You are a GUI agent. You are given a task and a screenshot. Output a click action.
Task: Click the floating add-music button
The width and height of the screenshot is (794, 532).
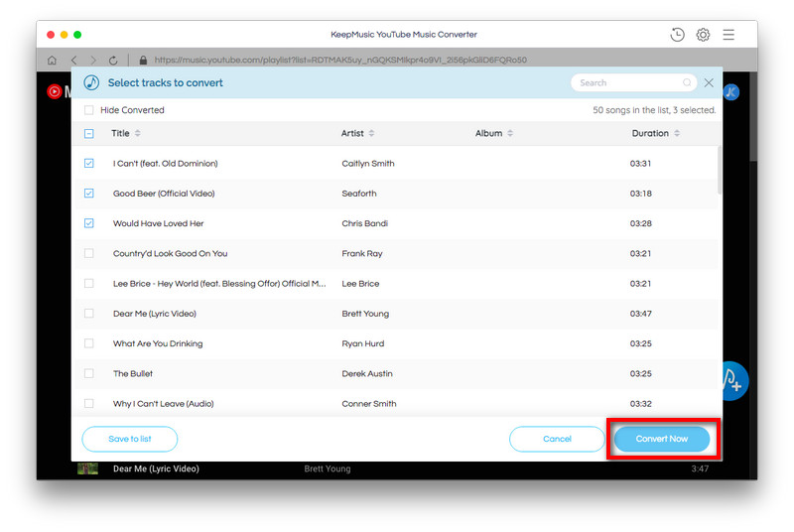click(734, 381)
